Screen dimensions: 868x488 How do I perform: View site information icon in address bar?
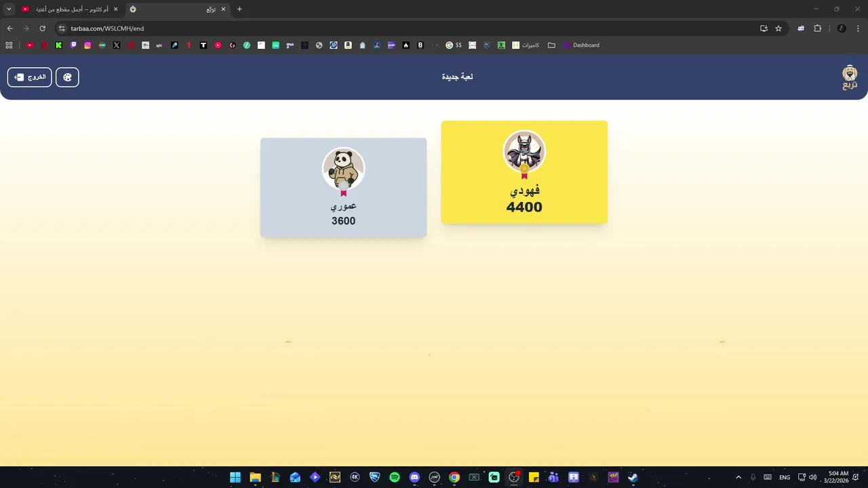tap(62, 28)
